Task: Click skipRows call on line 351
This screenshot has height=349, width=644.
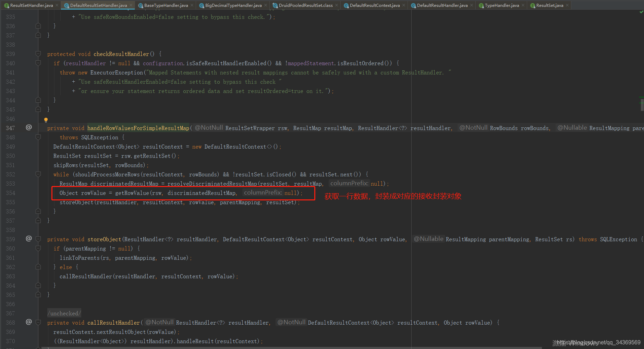Action: click(66, 165)
